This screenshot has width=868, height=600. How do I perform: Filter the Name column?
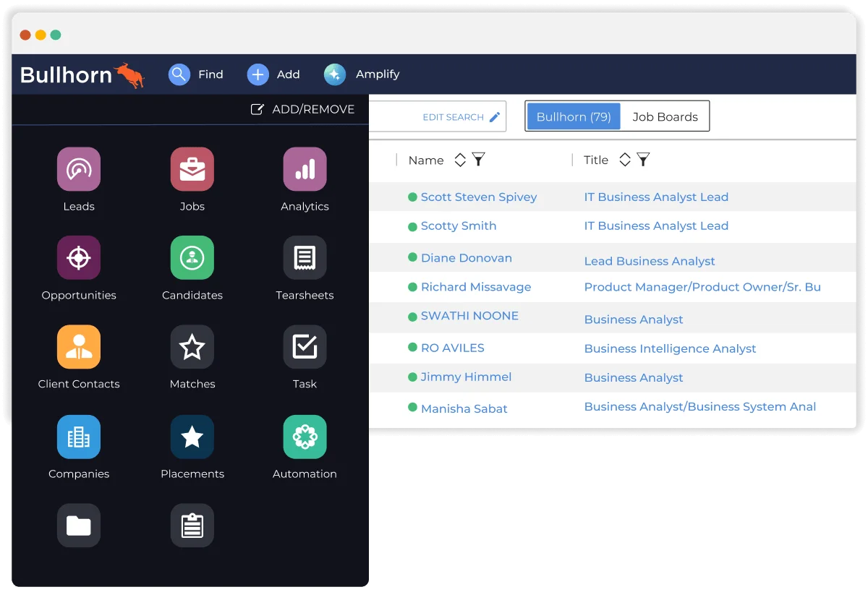point(478,160)
